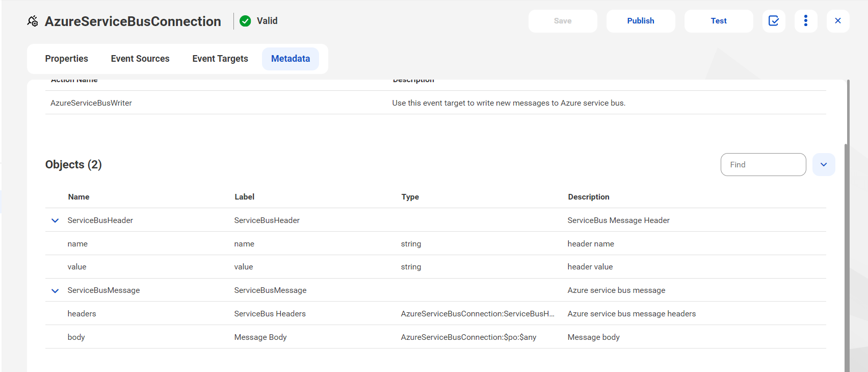Select the ServiceBusHeader name cell
868x372 pixels.
tap(100, 220)
